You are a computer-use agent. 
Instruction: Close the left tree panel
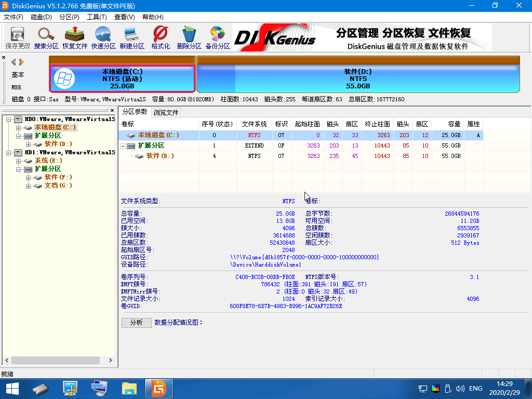pyautogui.click(x=112, y=110)
